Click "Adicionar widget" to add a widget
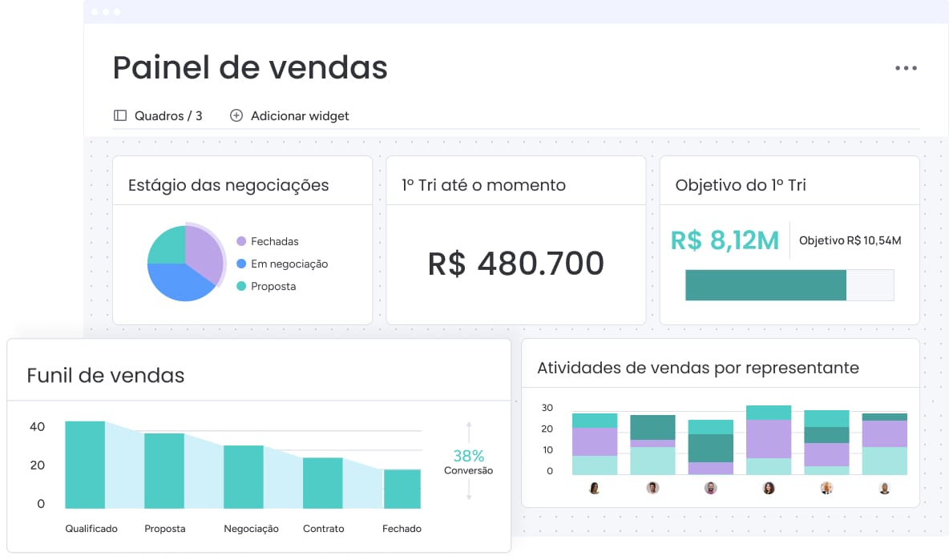The height and width of the screenshot is (560, 949). click(x=298, y=115)
